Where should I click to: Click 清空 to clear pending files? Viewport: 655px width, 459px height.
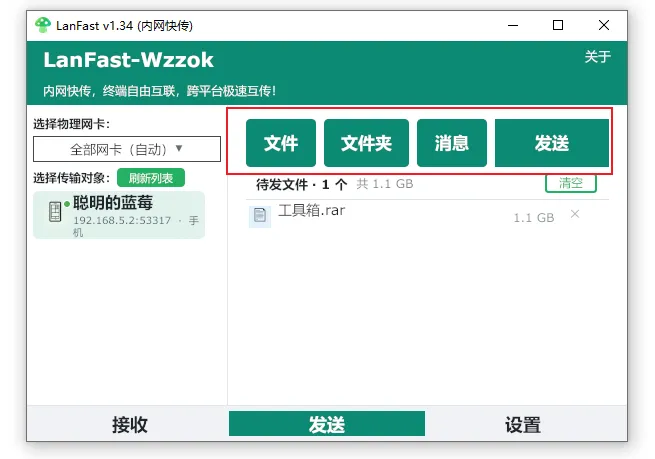pyautogui.click(x=571, y=183)
